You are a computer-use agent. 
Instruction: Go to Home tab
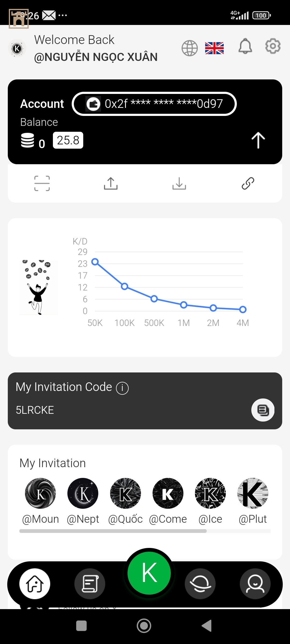pos(35,584)
